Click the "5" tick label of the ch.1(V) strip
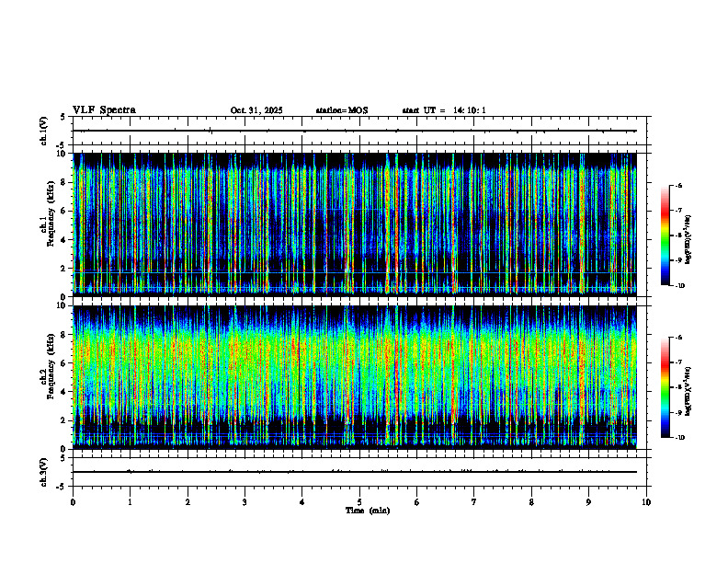 click(x=63, y=117)
